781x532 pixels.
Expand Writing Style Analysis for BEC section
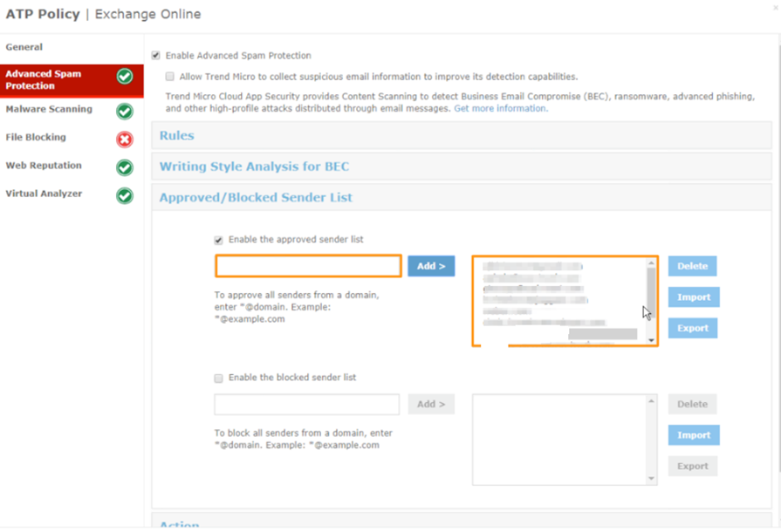click(254, 167)
